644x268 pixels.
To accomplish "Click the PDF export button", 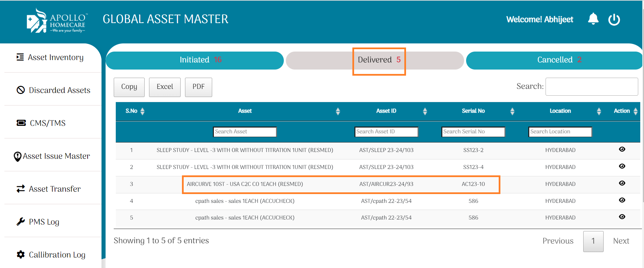I will pos(198,87).
